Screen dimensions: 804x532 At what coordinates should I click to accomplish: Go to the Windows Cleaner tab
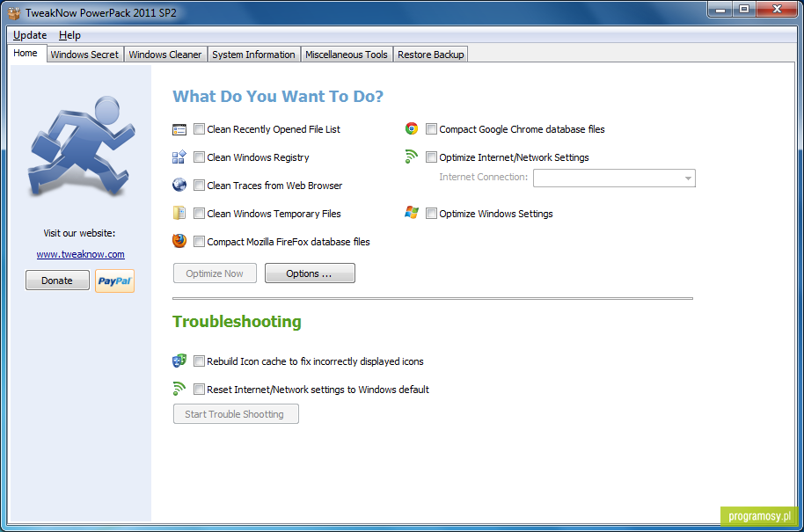[165, 55]
